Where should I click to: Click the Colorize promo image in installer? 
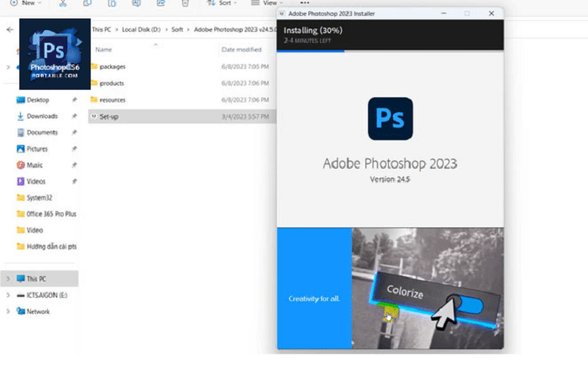[x=428, y=289]
